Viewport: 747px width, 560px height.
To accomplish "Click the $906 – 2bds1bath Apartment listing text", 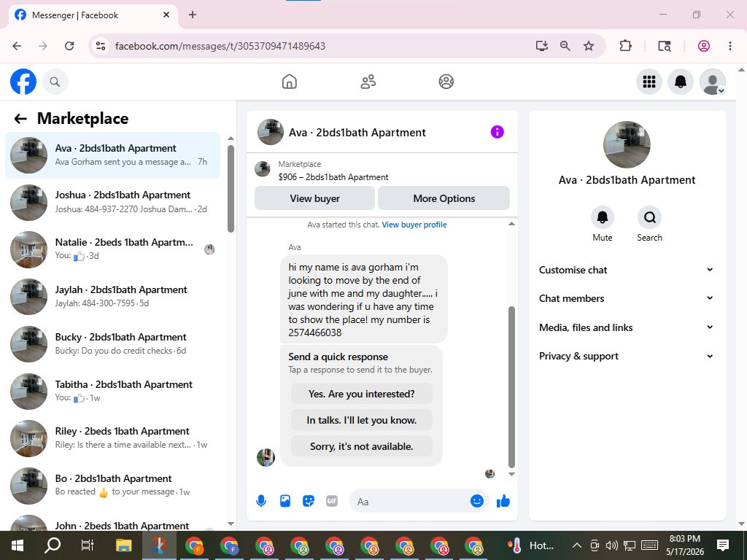I will (x=333, y=177).
